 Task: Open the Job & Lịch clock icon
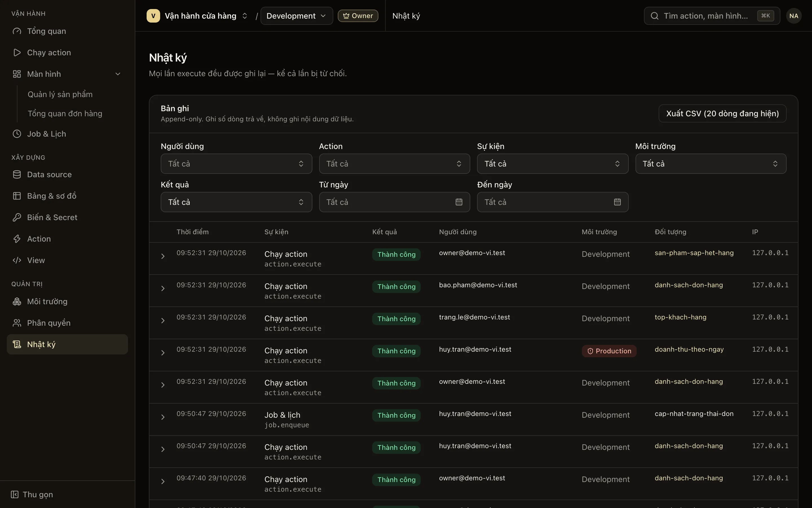click(17, 134)
